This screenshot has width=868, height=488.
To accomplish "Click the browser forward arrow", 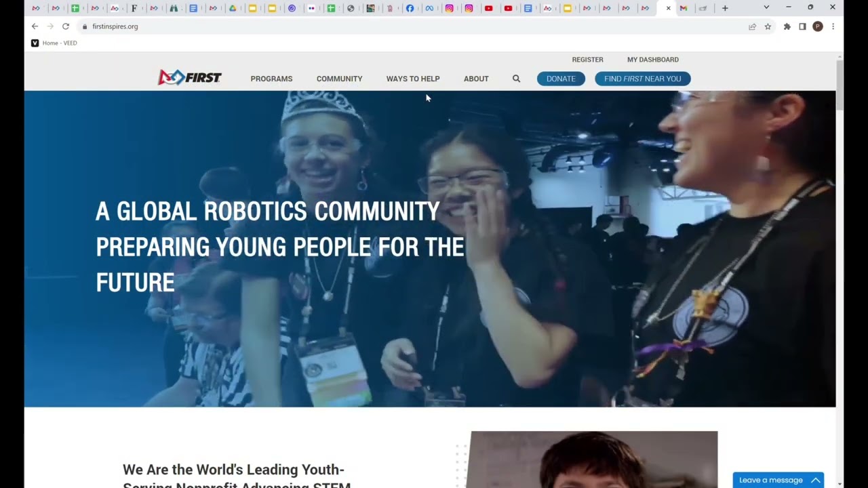I will click(50, 26).
